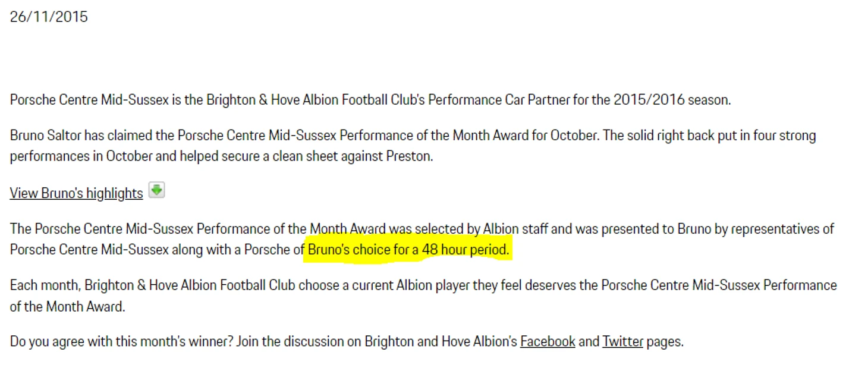Click the 26/11/2015 date text
Viewport: 868px width, 374px height.
point(49,17)
